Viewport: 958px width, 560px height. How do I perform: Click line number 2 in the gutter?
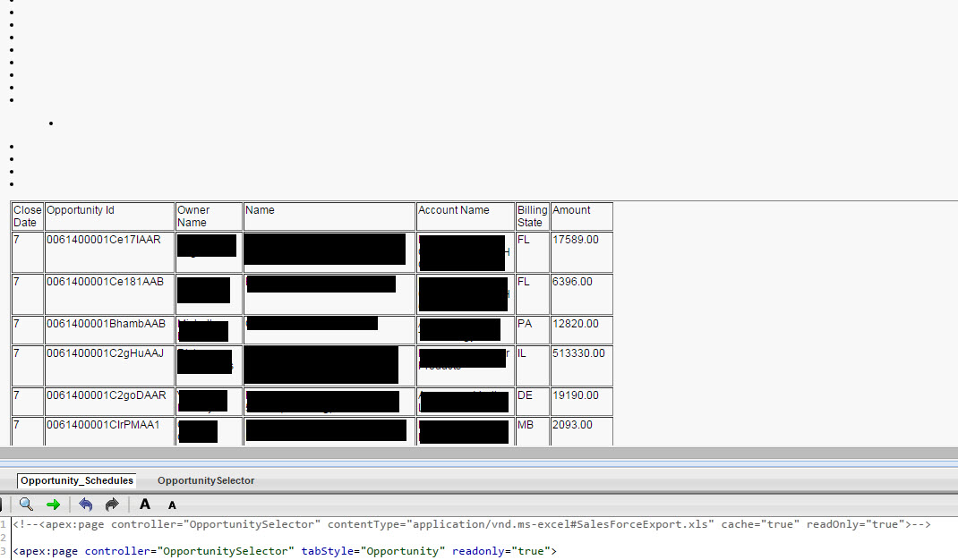click(3, 538)
